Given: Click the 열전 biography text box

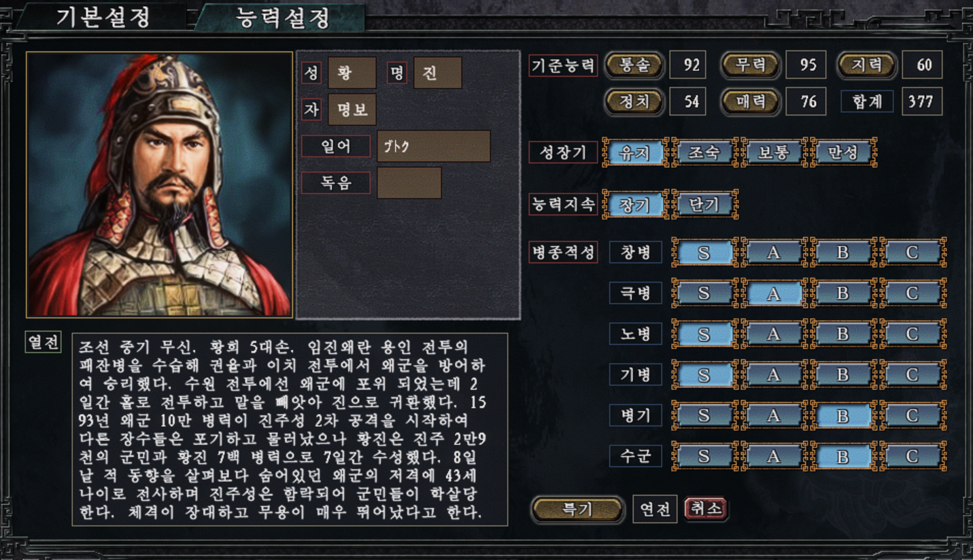Looking at the screenshot, I should 290,430.
